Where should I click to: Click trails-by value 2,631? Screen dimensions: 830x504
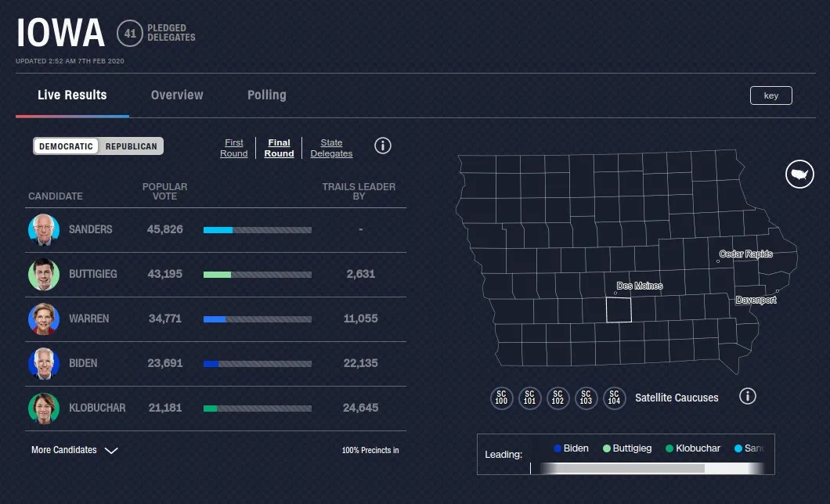pyautogui.click(x=360, y=274)
